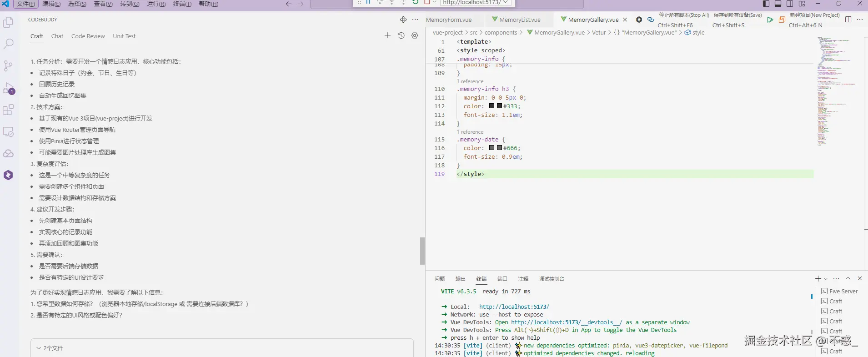Switch to the 调试控制台 panel tab

click(x=552, y=279)
